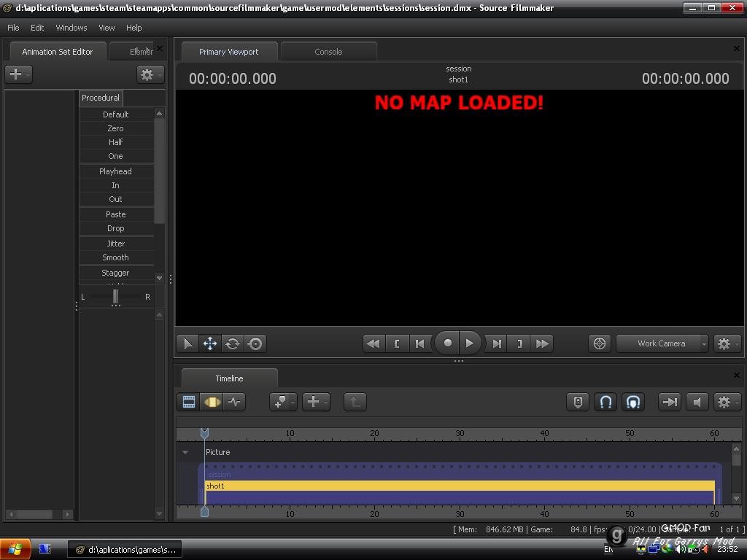Image resolution: width=747 pixels, height=560 pixels.
Task: Step to the next frame
Action: coord(497,343)
